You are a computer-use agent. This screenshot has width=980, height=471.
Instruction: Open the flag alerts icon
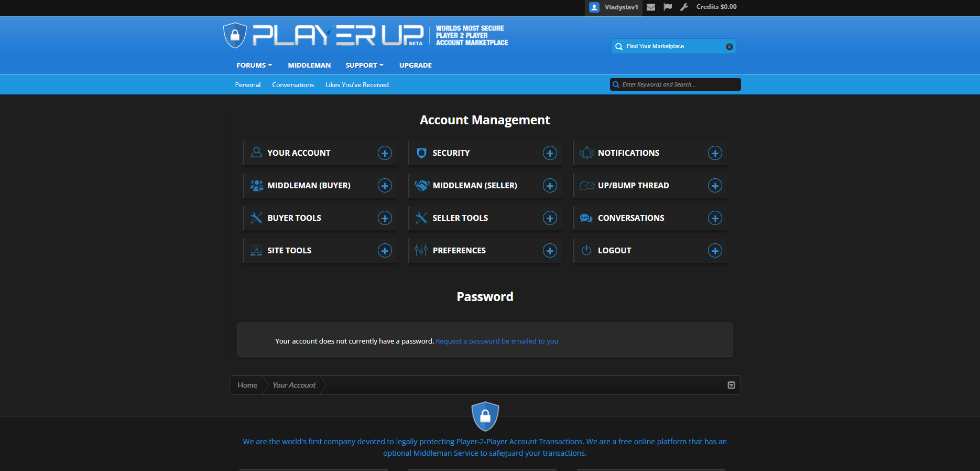coord(668,7)
